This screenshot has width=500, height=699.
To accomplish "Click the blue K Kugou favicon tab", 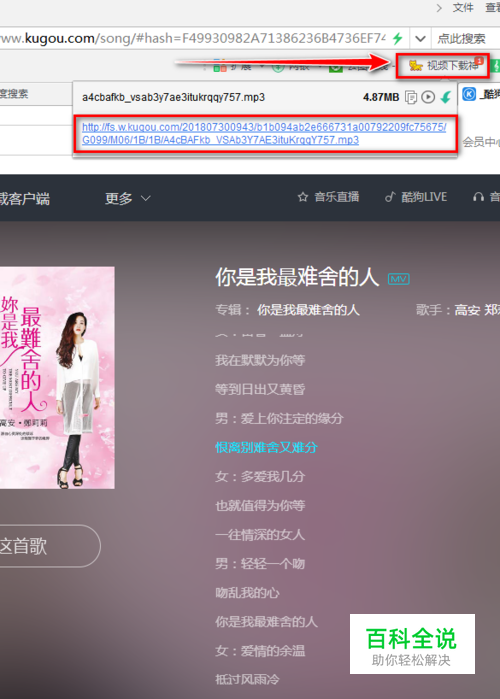I will pos(469,94).
